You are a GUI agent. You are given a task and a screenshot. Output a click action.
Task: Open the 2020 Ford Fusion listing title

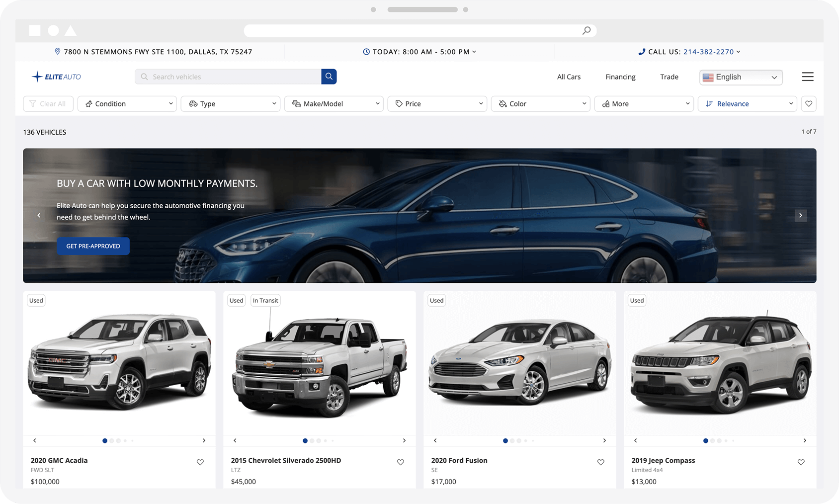point(459,461)
